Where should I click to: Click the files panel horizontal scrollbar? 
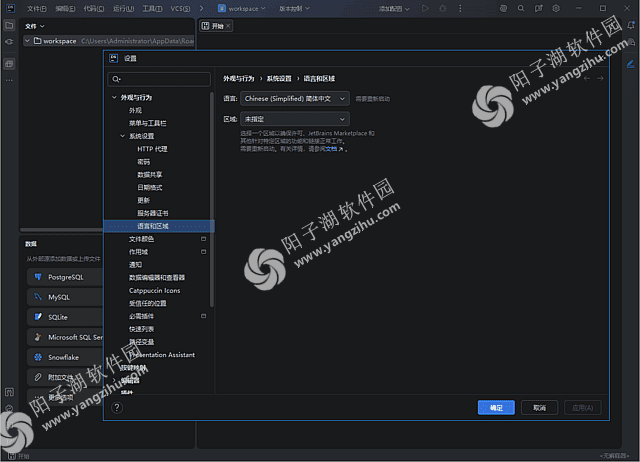61,230
